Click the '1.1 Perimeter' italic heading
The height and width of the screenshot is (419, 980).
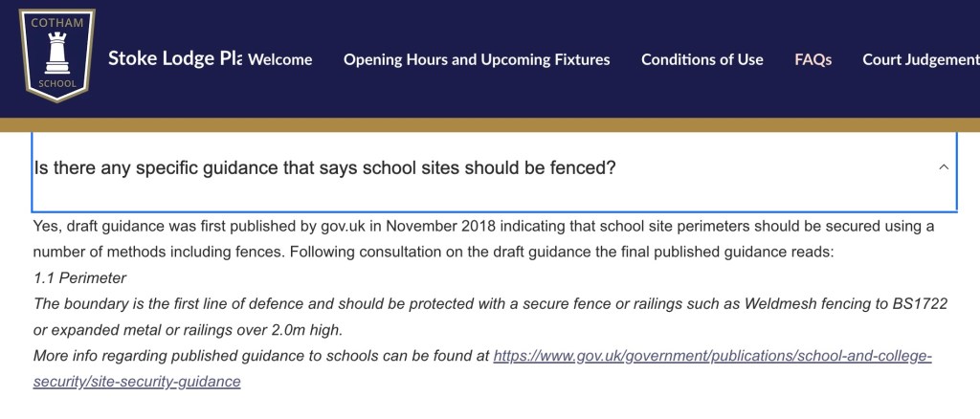tap(79, 277)
